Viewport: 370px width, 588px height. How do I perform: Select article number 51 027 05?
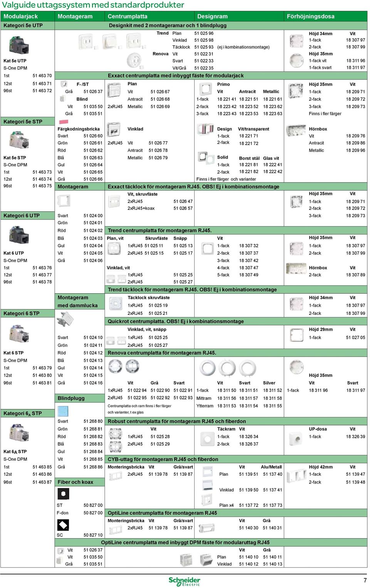[355, 337]
